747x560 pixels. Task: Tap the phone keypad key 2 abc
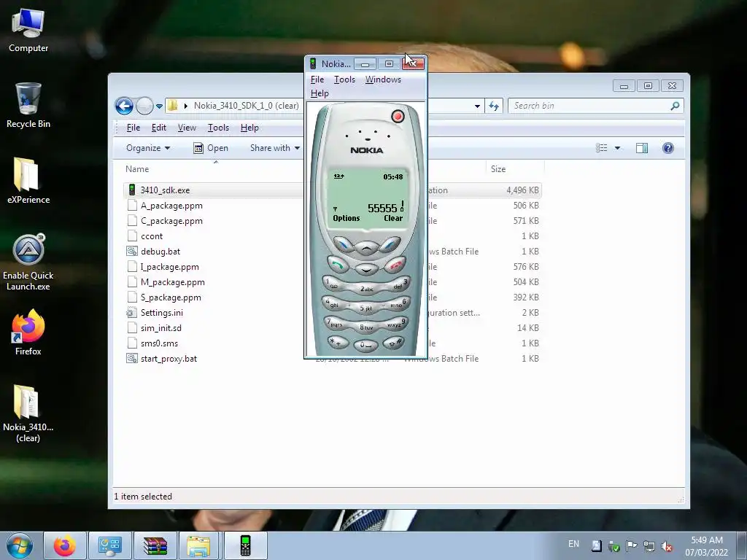click(366, 289)
